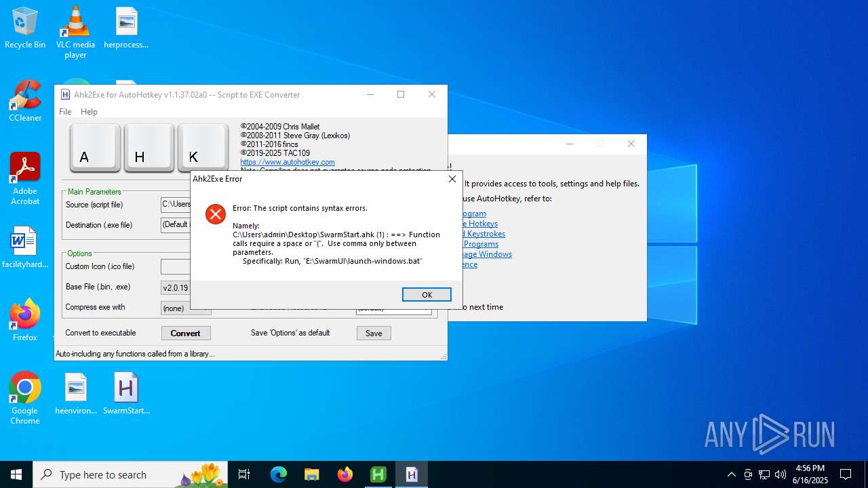This screenshot has height=488, width=868.
Task: Open the Hotkeys link in the background window
Action: pos(480,224)
